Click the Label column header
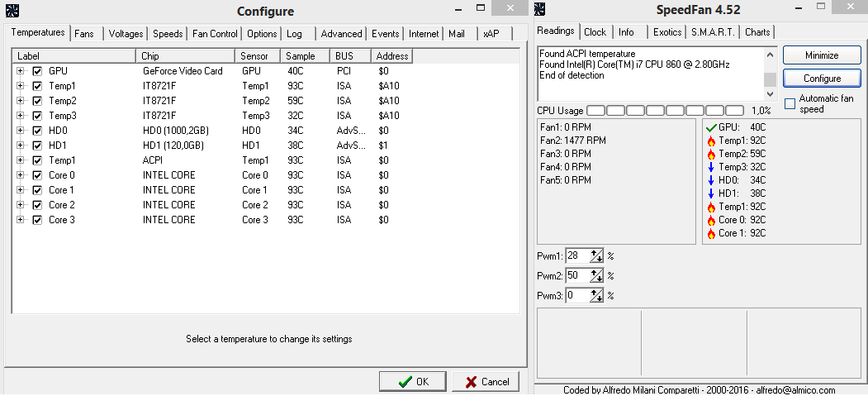 click(74, 56)
